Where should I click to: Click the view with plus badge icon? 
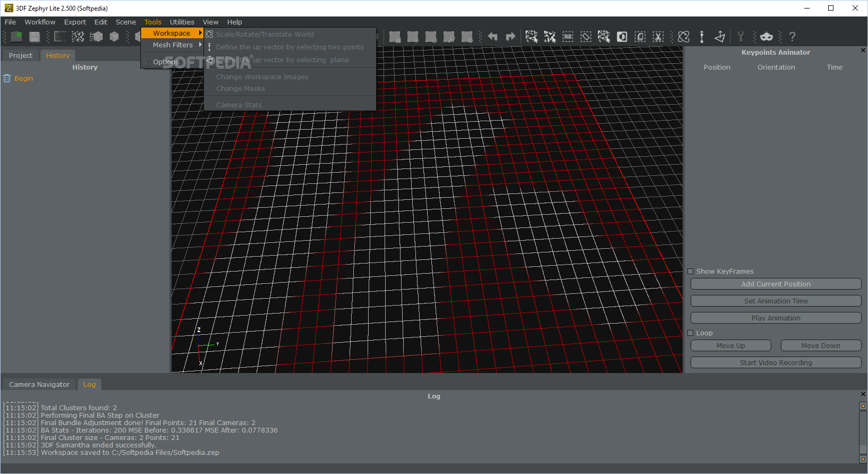pyautogui.click(x=413, y=37)
